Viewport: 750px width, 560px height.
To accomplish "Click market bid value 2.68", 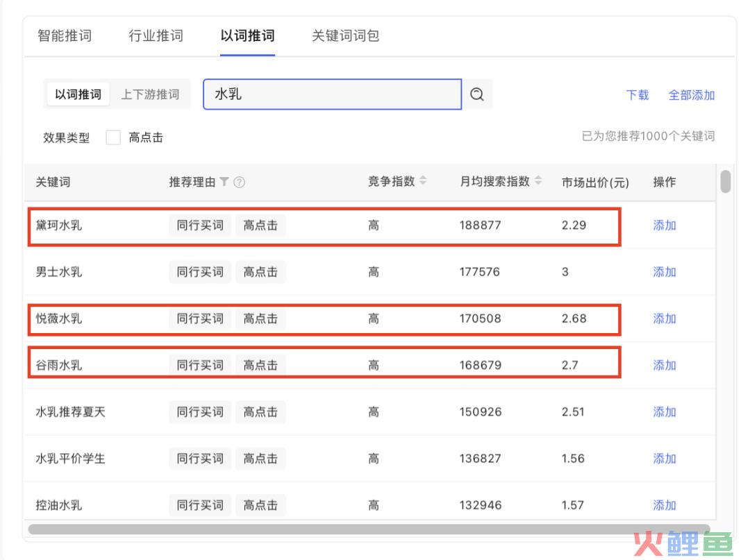I will [x=574, y=319].
